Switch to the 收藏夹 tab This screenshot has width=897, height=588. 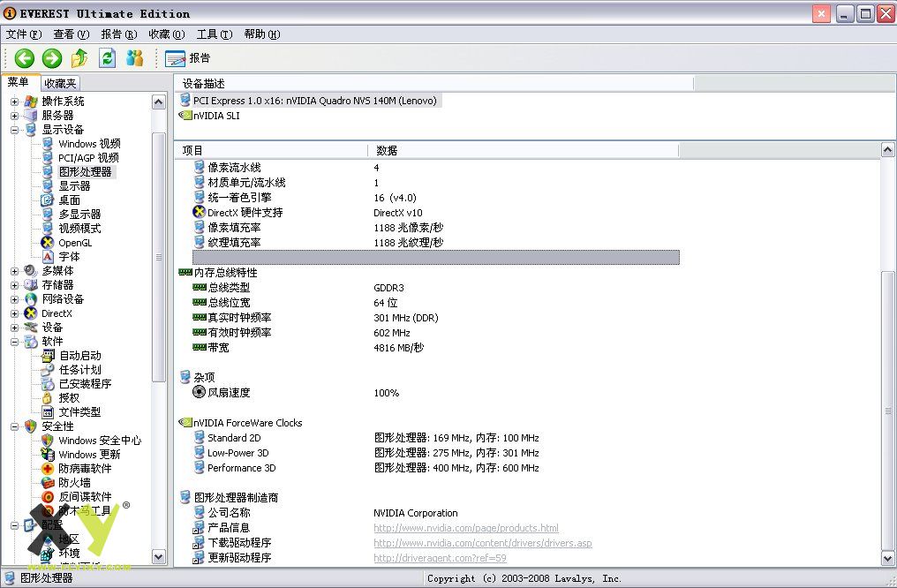coord(60,84)
